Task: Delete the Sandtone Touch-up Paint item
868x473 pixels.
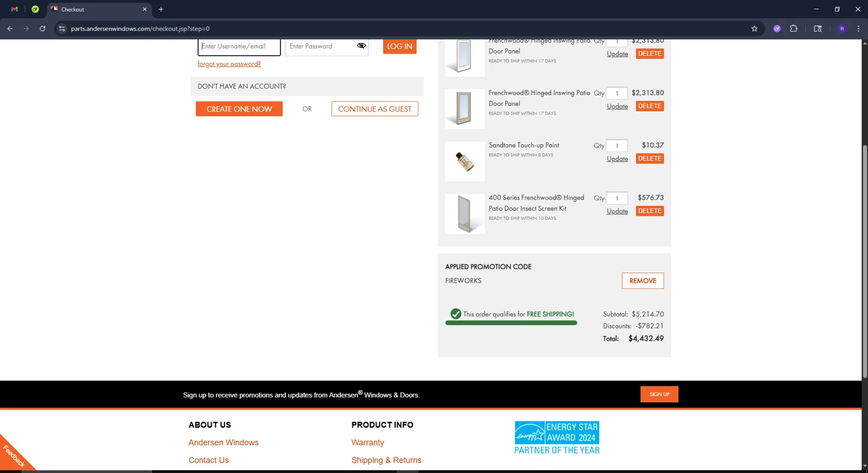Action: [x=650, y=158]
